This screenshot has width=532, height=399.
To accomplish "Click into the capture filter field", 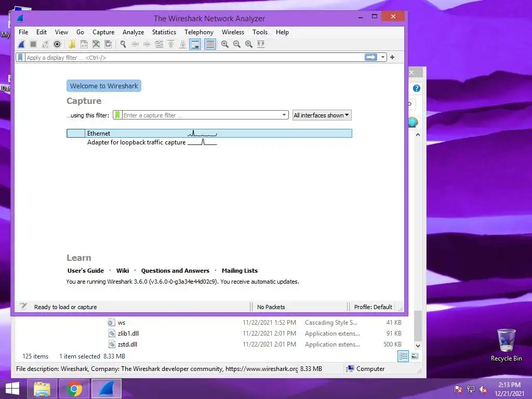I will click(202, 115).
